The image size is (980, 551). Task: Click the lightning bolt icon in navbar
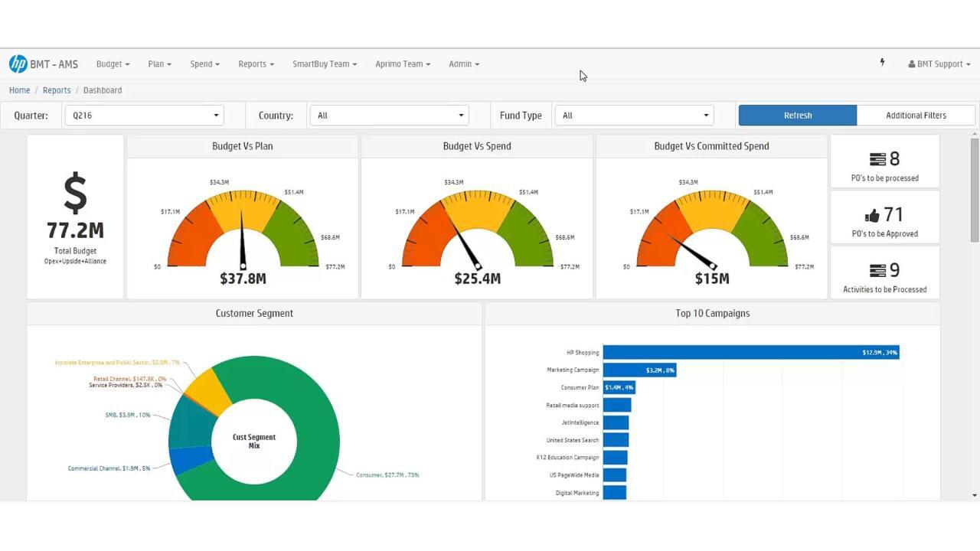click(x=882, y=63)
